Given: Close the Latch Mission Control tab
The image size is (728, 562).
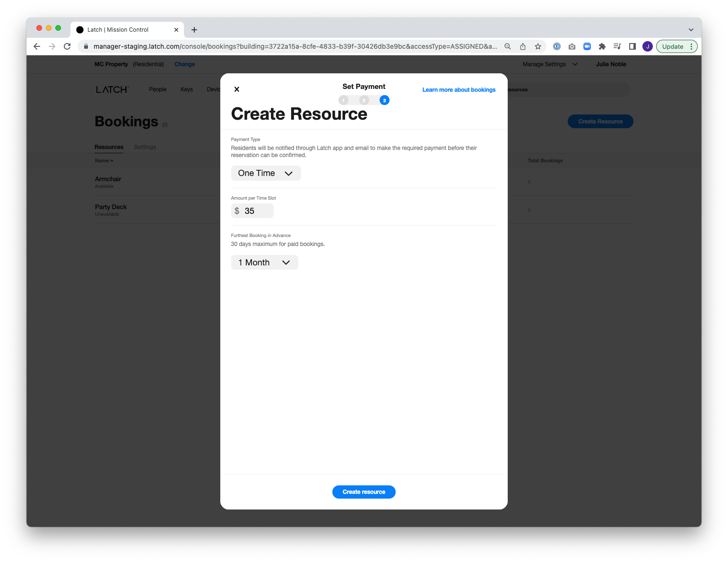Looking at the screenshot, I should pos(176,30).
